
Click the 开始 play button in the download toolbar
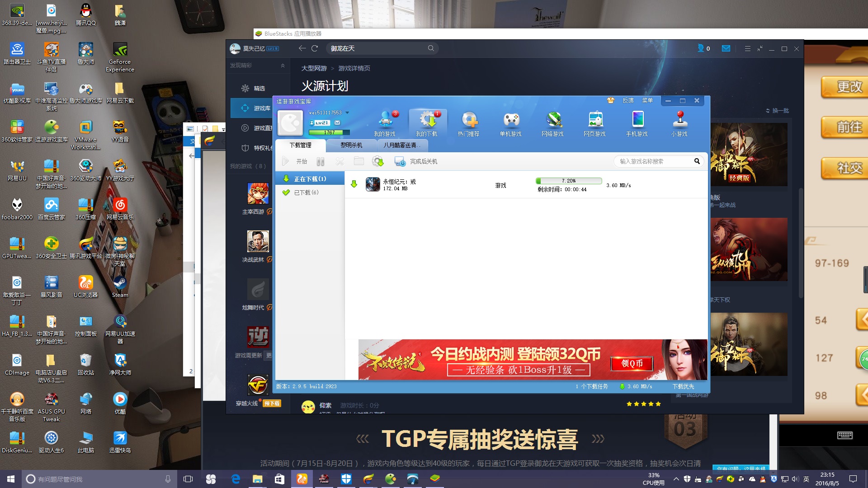point(295,161)
